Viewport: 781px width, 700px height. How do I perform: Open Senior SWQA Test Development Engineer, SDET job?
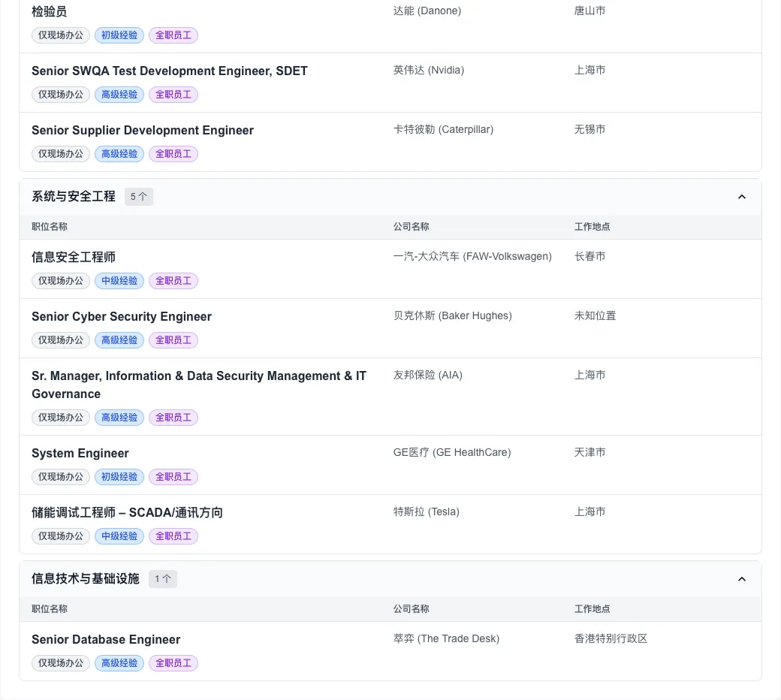(170, 71)
